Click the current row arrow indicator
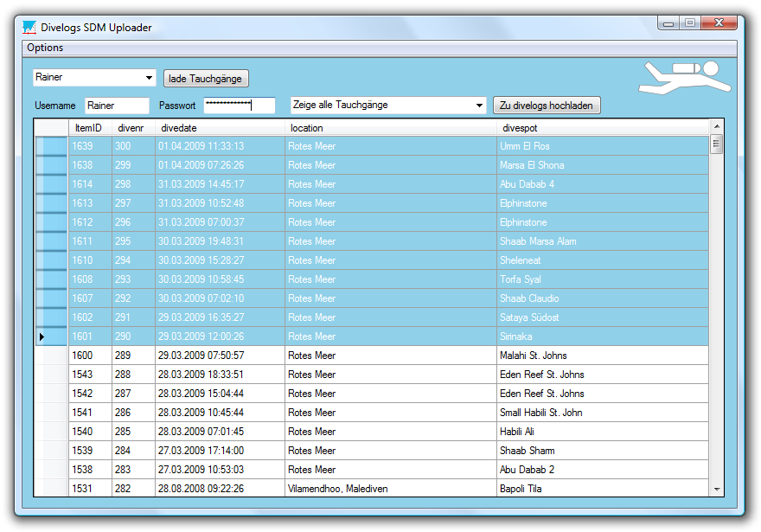761x532 pixels. (42, 337)
